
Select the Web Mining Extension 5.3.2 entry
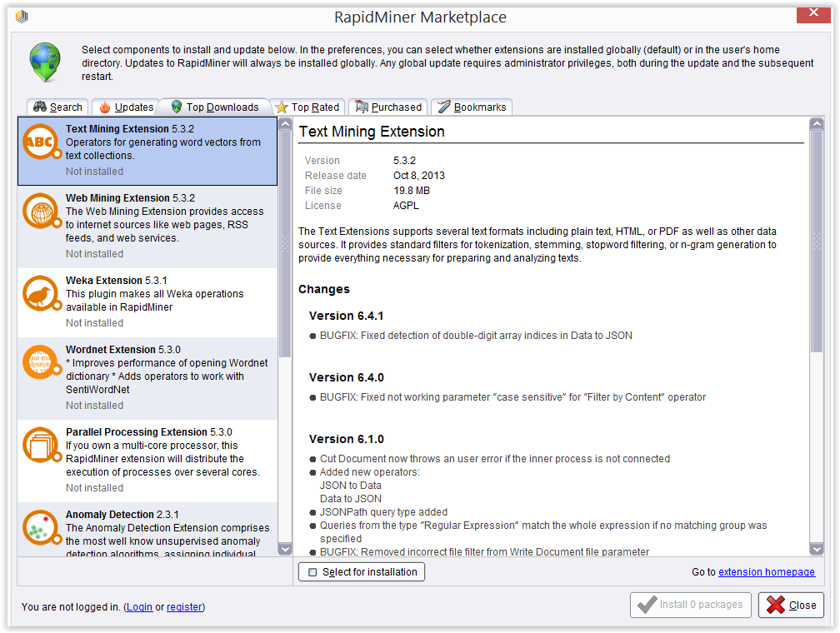click(x=147, y=226)
